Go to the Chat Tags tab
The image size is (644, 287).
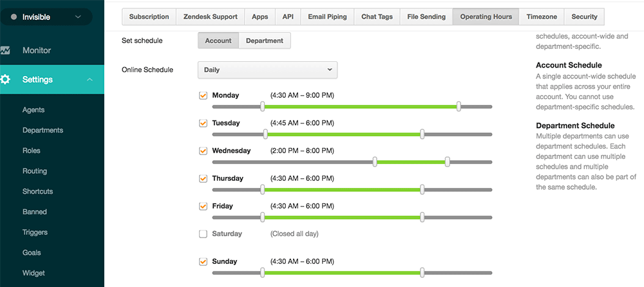pyautogui.click(x=377, y=17)
